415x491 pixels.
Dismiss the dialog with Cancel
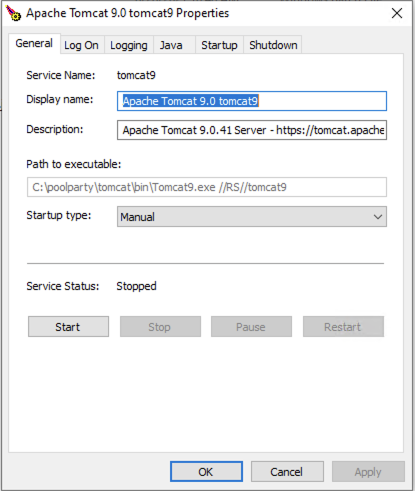pos(287,472)
